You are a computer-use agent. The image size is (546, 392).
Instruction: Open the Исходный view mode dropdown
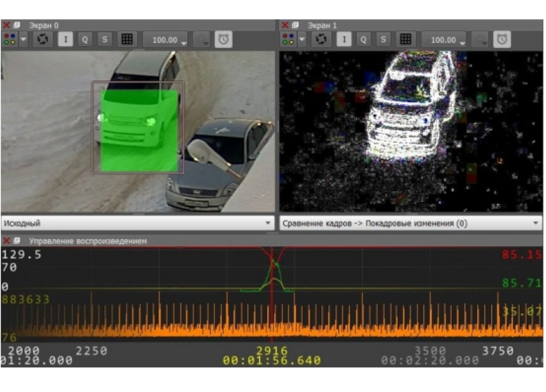(x=137, y=223)
